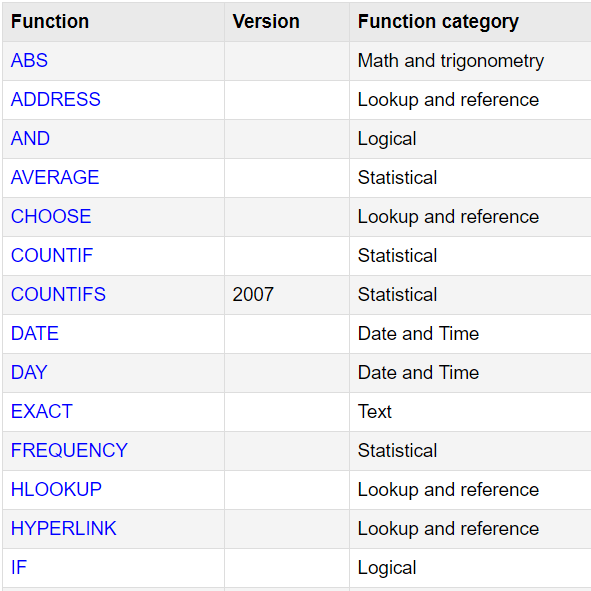Click the DATE function link
591x591 pixels.
(x=35, y=334)
